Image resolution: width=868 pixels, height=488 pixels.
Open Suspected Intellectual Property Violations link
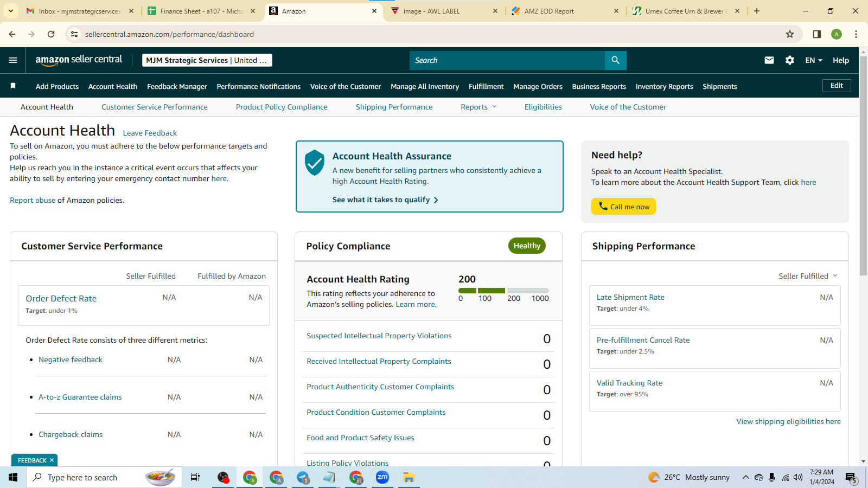379,336
